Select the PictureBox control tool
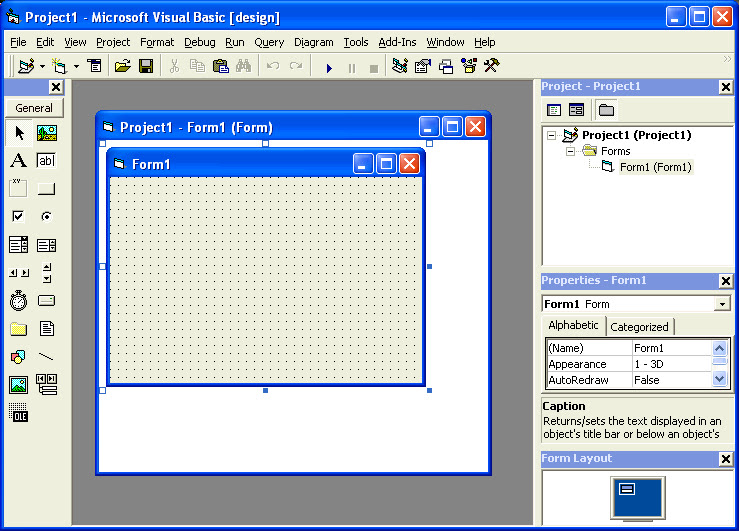The height and width of the screenshot is (531, 739). pos(47,133)
